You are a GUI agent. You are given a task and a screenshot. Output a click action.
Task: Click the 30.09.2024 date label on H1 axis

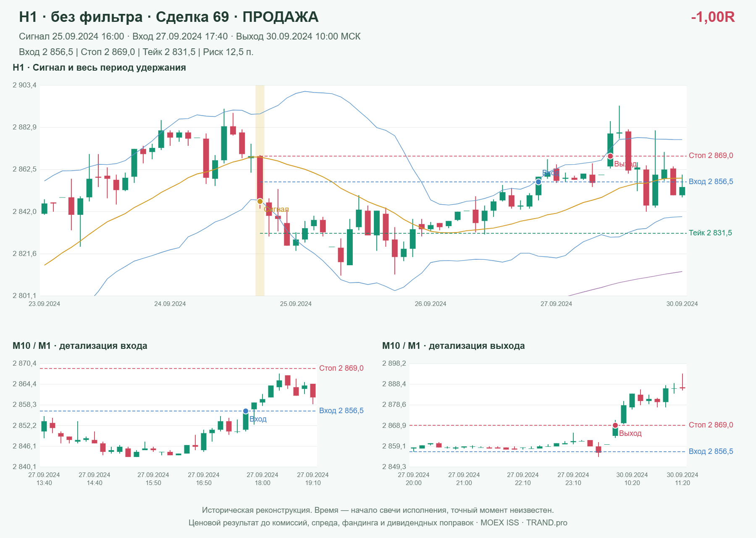[682, 304]
